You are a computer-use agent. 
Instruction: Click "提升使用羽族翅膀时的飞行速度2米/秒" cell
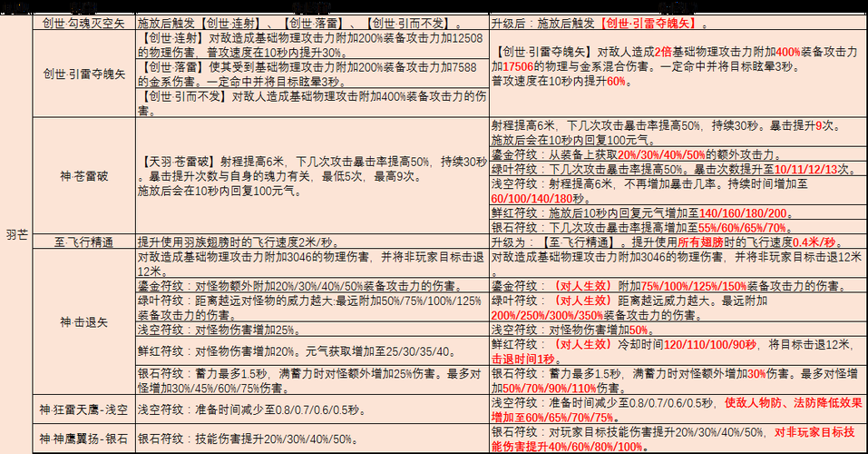312,242
